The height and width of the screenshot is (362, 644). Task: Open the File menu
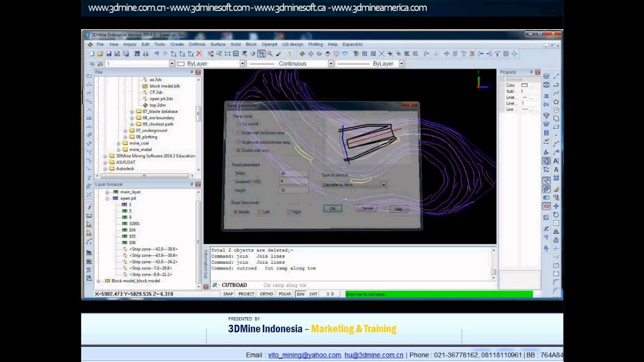coord(100,44)
